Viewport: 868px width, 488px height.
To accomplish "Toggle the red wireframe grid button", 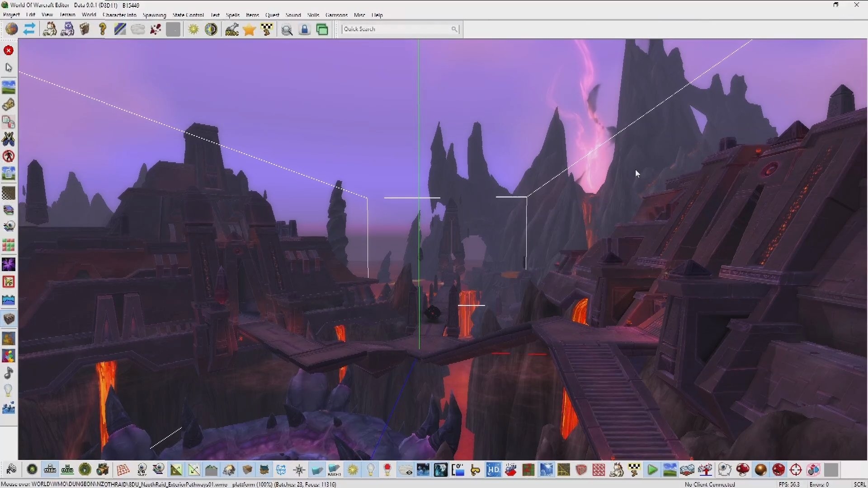I will [x=599, y=470].
